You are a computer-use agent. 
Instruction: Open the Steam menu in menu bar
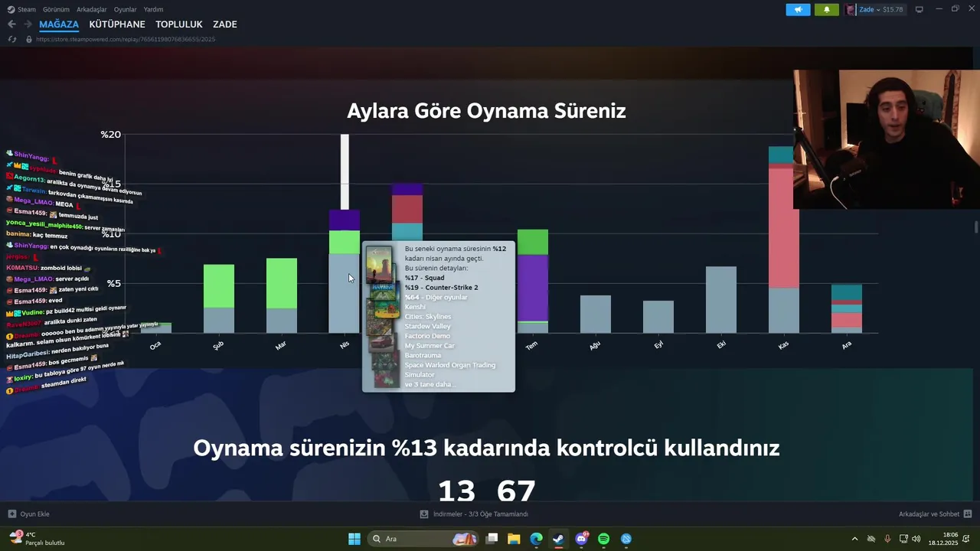pyautogui.click(x=21, y=9)
